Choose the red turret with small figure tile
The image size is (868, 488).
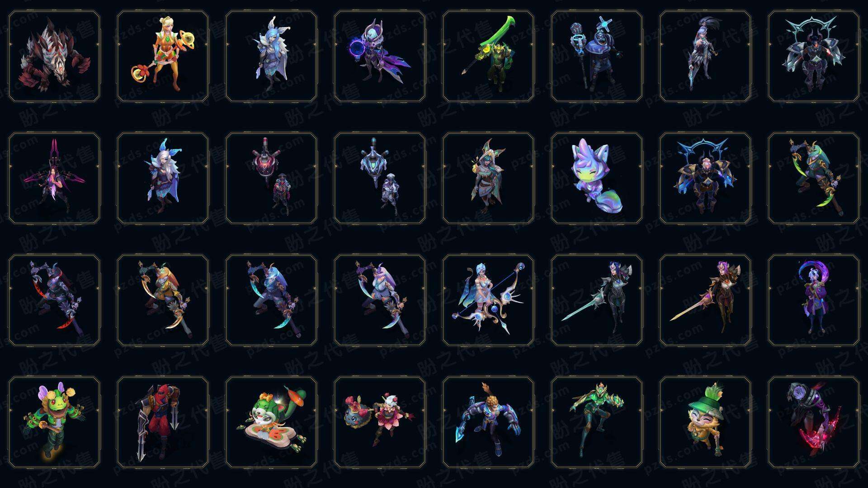[271, 178]
